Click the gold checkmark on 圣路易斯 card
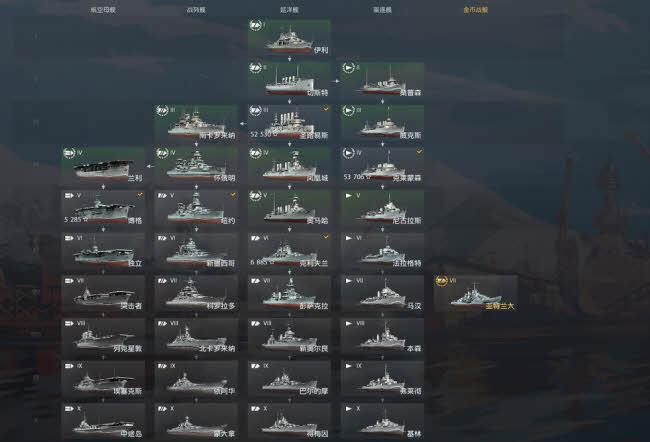Screen dimensions: 650x442 coord(326,109)
